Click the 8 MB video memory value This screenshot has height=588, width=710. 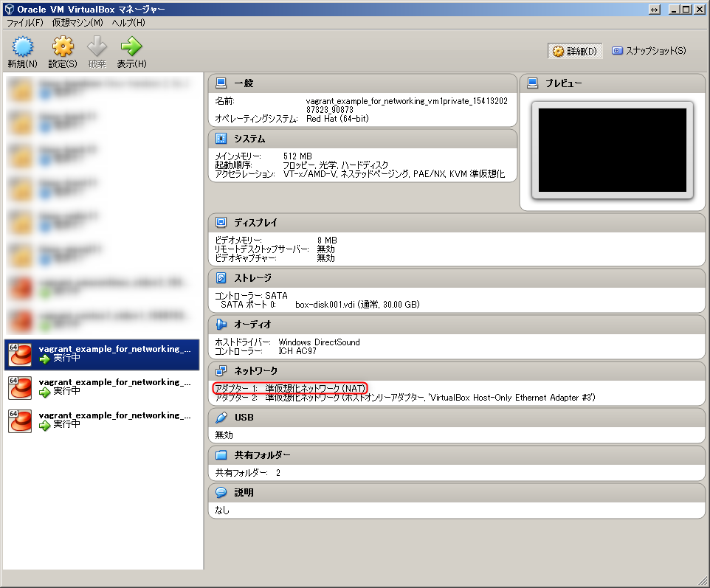327,241
